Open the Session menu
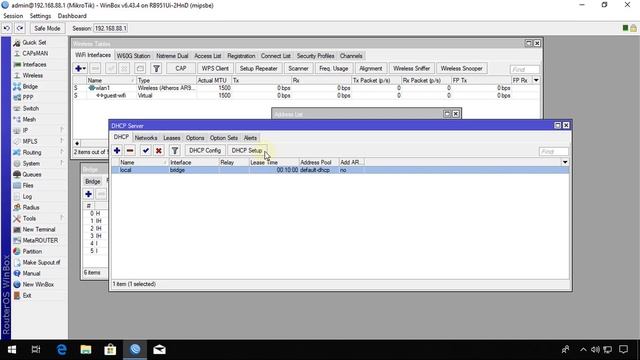 coord(13,16)
